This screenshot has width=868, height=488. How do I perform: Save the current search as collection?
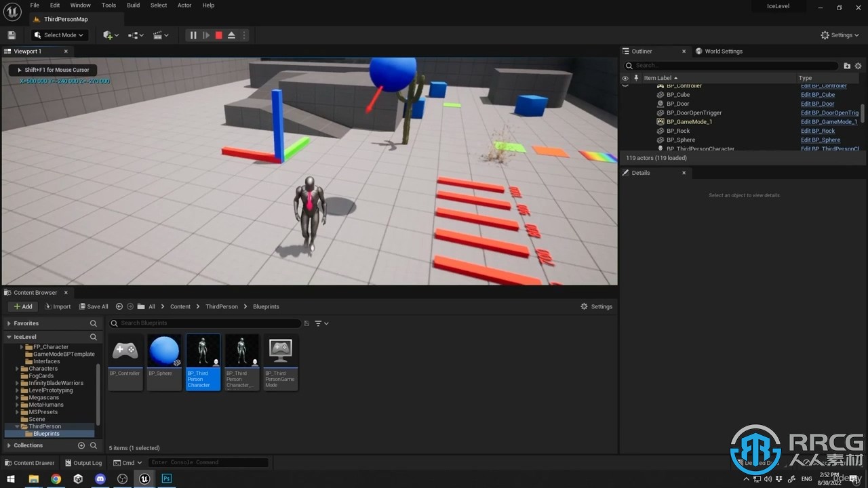pos(307,323)
